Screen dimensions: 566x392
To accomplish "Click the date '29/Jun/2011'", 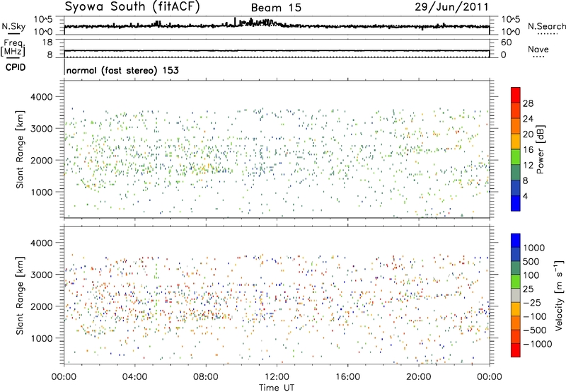I will [451, 7].
